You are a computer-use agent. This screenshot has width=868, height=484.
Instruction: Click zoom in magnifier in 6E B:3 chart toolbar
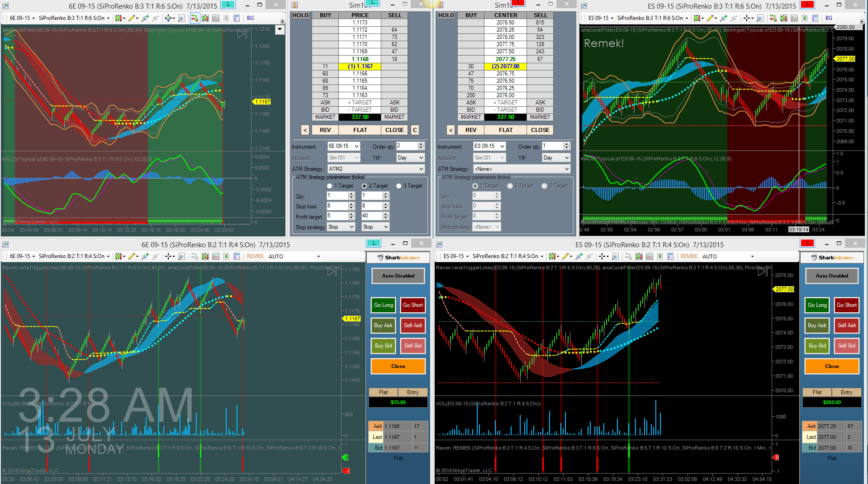[145, 18]
